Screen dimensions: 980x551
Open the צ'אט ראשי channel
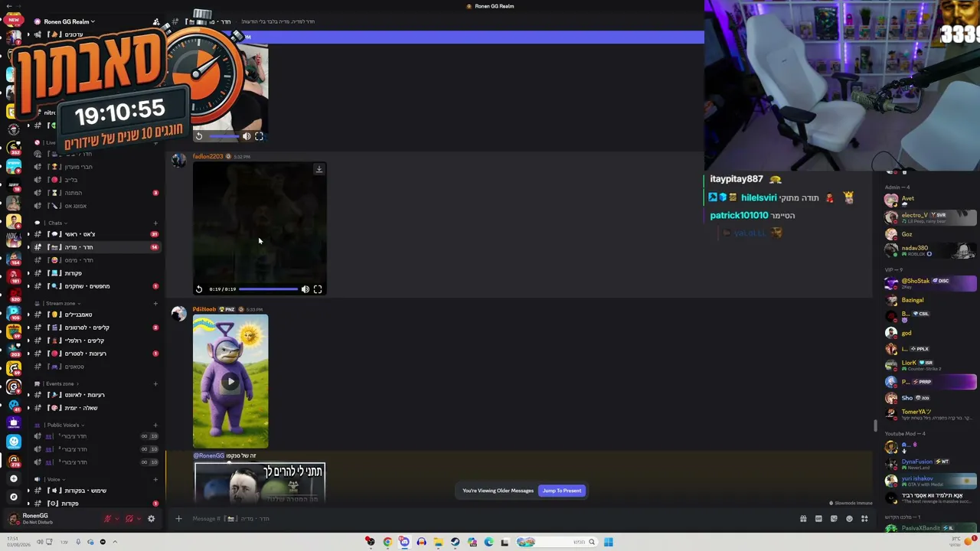96,234
